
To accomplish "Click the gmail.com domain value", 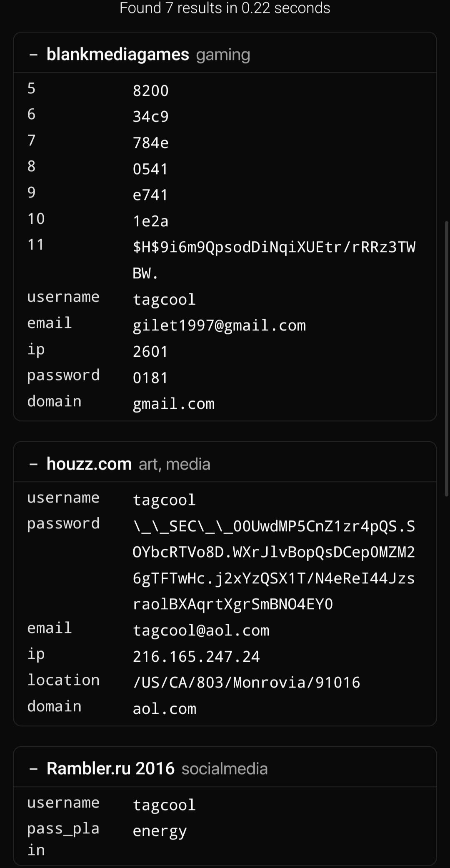I will click(173, 404).
